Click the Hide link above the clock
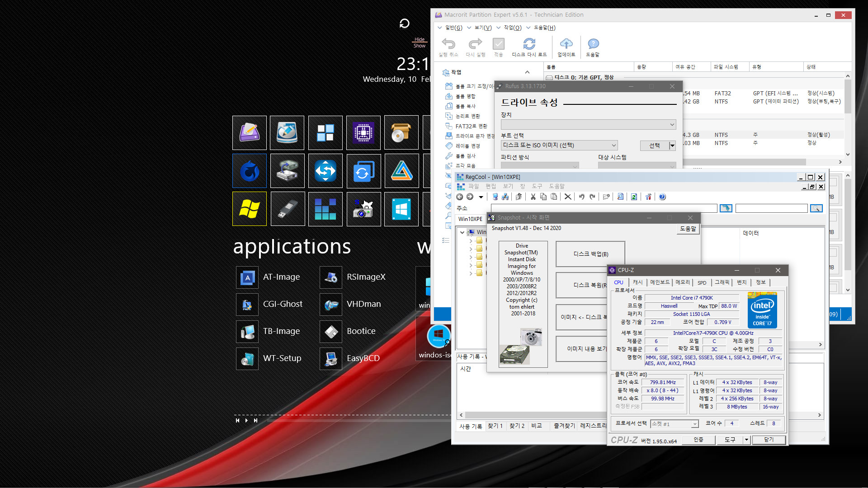This screenshot has width=868, height=488. point(420,39)
